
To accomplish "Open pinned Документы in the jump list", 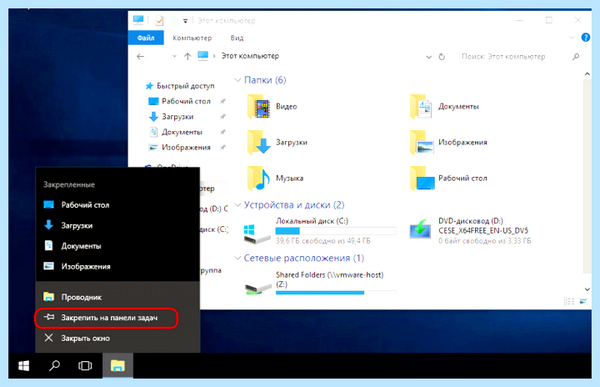I will 117,246.
